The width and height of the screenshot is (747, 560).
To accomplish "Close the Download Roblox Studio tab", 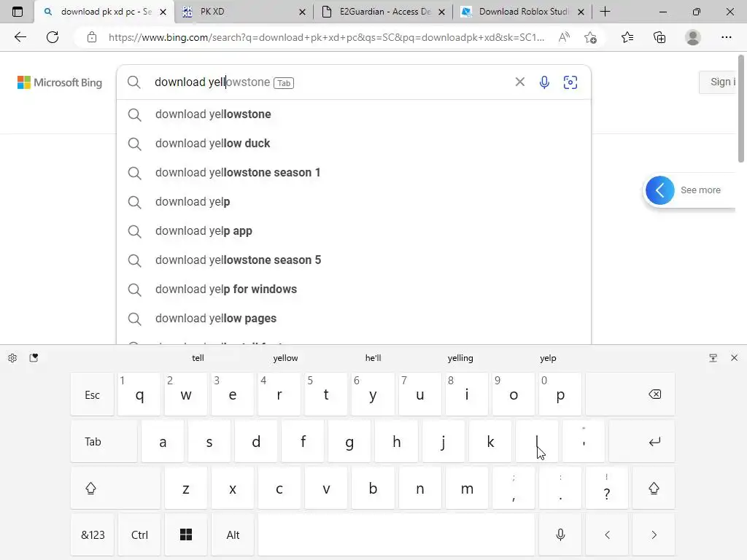I will point(581,12).
